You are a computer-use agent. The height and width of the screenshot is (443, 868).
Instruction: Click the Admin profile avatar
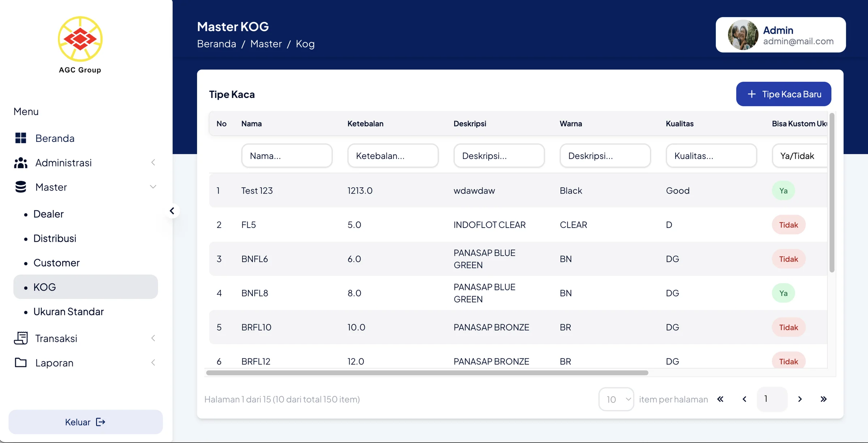pos(743,35)
